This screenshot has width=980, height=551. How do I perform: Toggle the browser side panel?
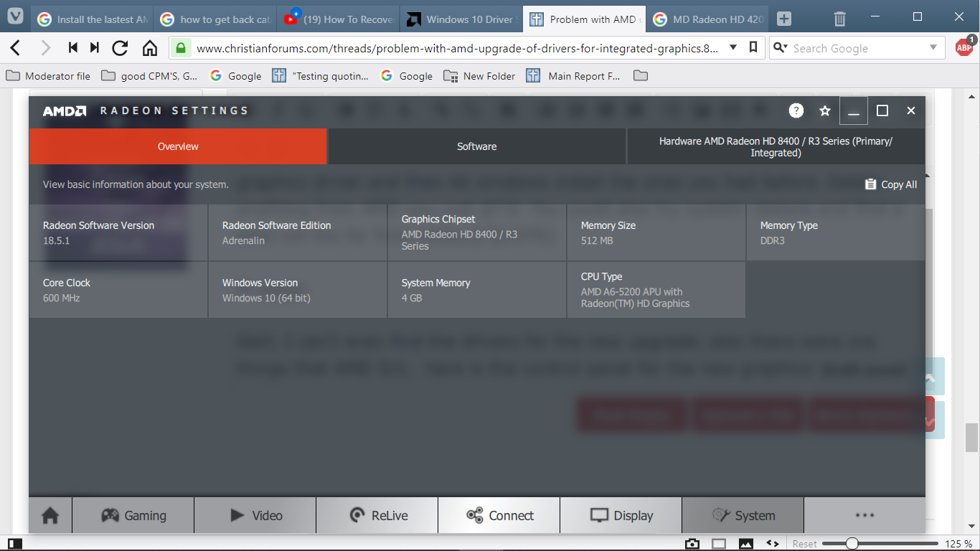coord(14,544)
